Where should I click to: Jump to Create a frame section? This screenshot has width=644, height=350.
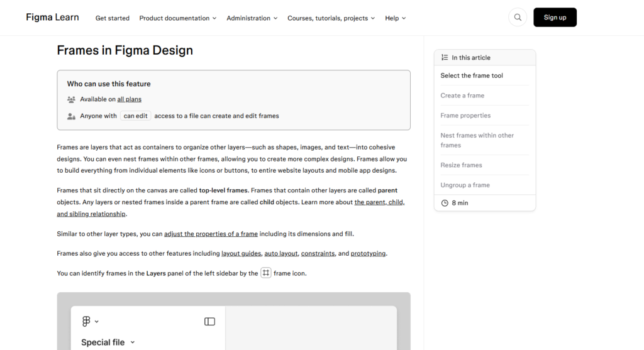462,96
